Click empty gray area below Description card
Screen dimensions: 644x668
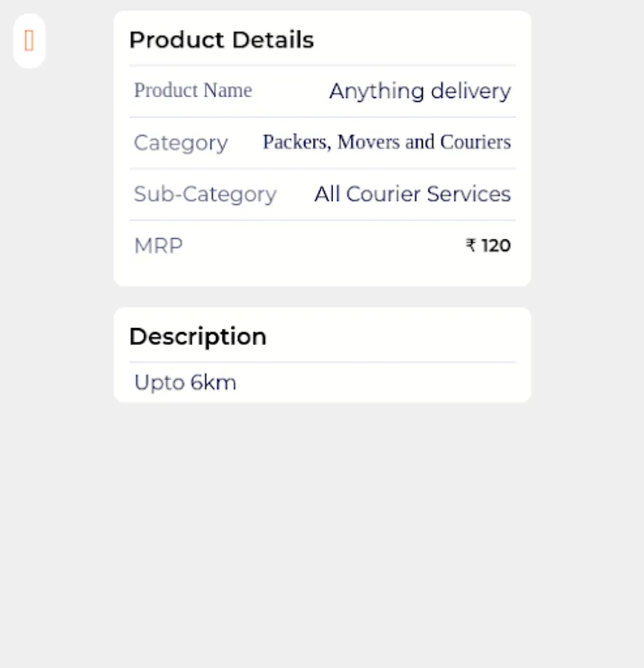pyautogui.click(x=322, y=534)
